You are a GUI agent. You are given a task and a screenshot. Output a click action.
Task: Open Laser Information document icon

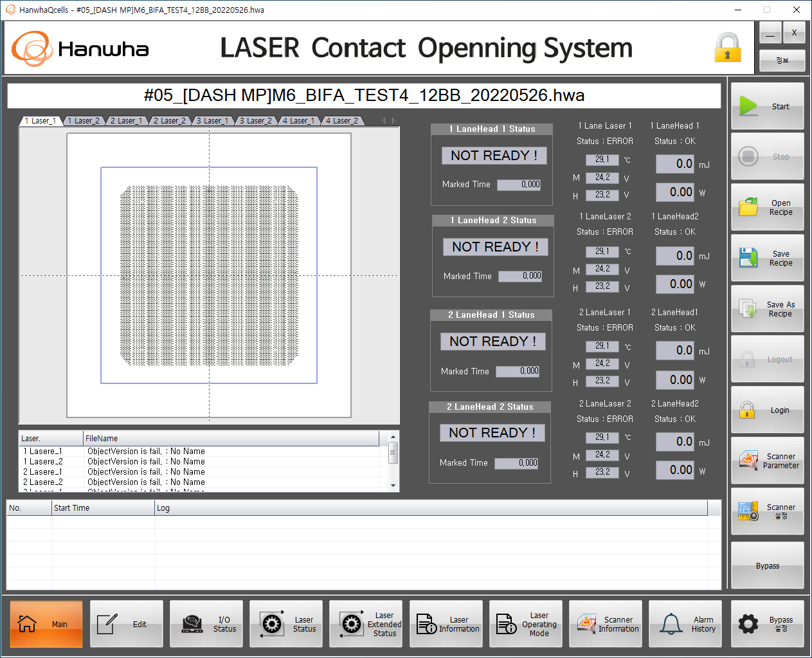pyautogui.click(x=426, y=624)
